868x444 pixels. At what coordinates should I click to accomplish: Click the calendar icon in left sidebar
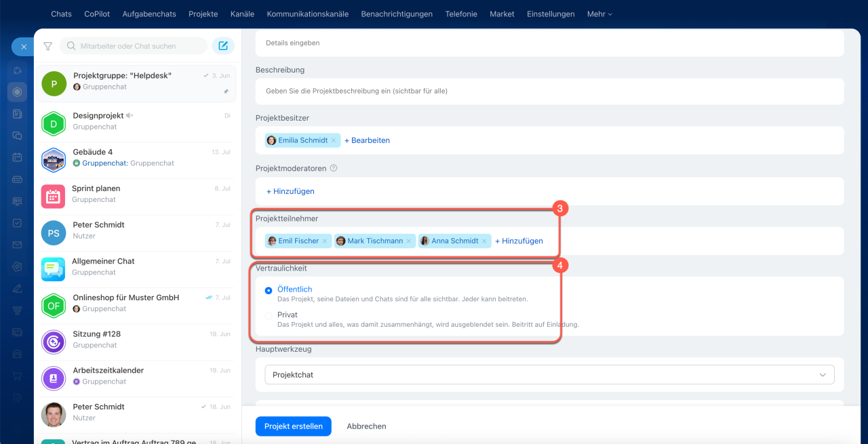pos(17,157)
